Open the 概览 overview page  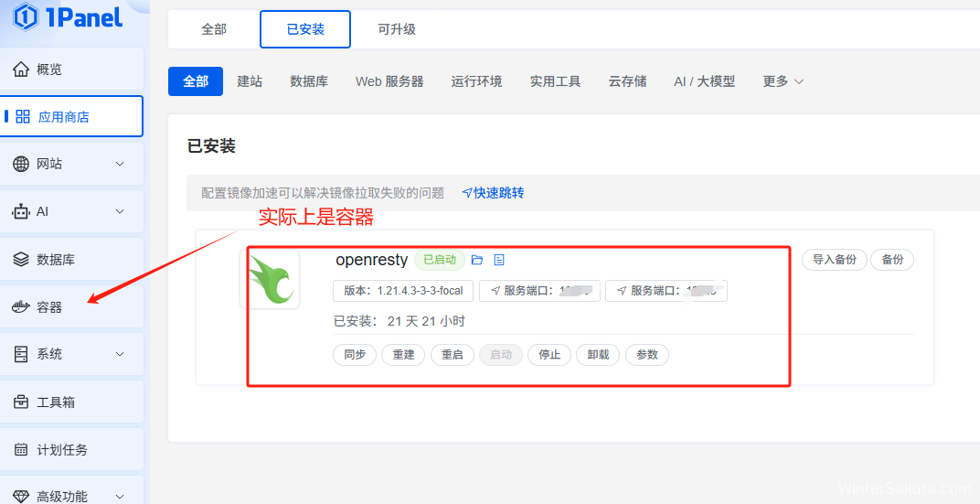[71, 69]
